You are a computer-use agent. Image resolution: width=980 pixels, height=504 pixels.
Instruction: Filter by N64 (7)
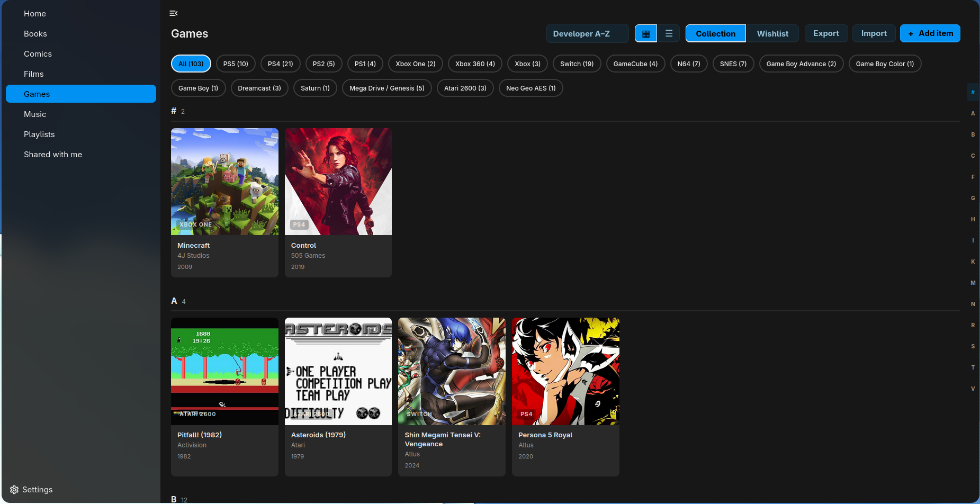coord(689,64)
